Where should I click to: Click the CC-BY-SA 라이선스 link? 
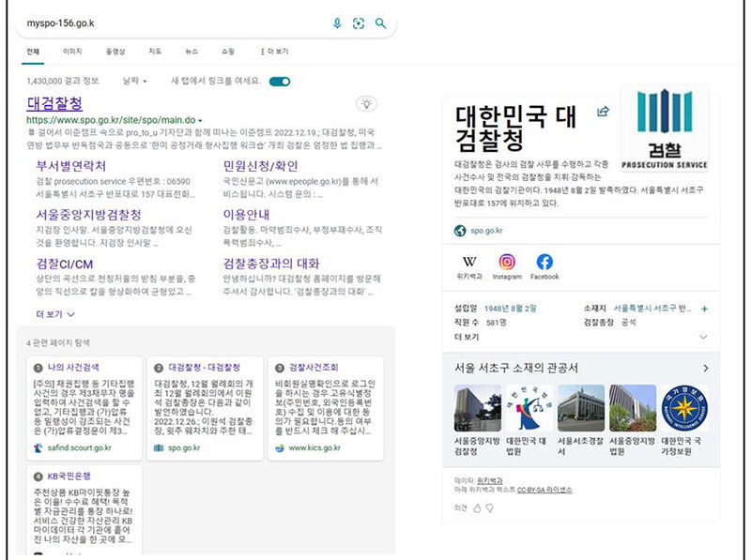point(544,490)
